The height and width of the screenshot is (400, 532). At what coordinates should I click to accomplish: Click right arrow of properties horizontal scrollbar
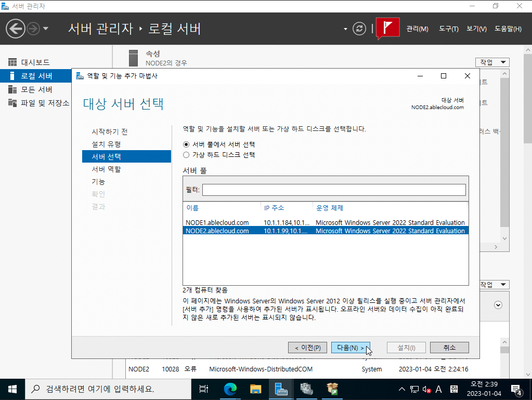[496, 247]
